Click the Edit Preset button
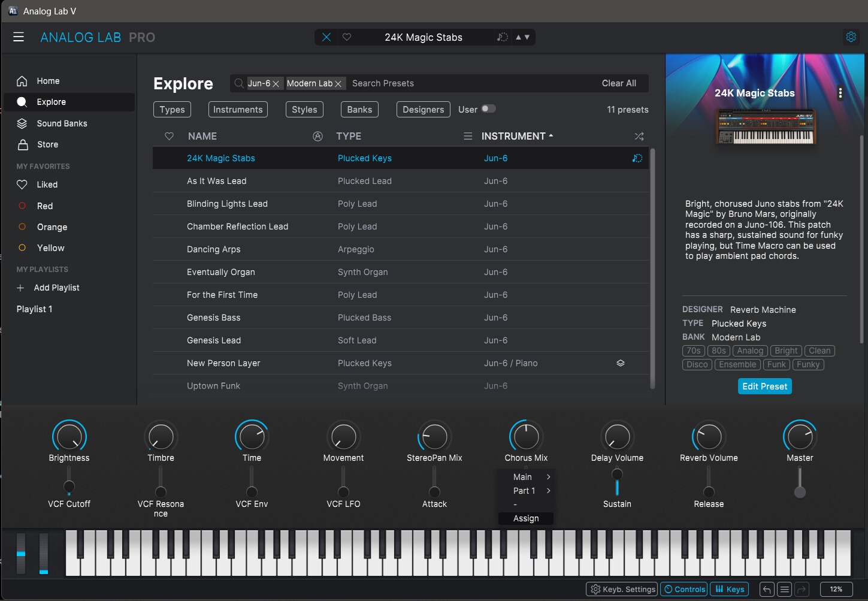Screen dimensions: 868x601 point(764,386)
